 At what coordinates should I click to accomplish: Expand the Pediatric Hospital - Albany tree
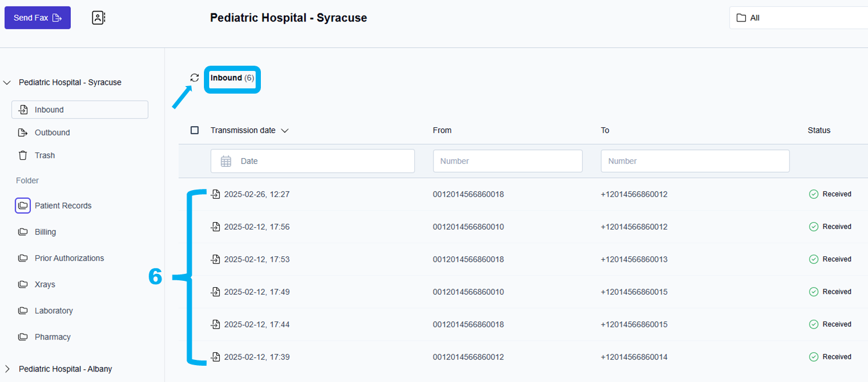8,369
